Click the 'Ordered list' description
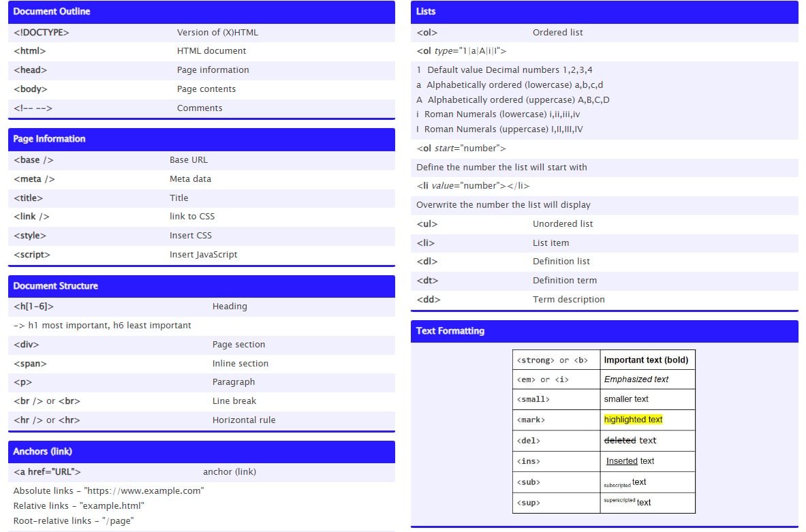 558,33
